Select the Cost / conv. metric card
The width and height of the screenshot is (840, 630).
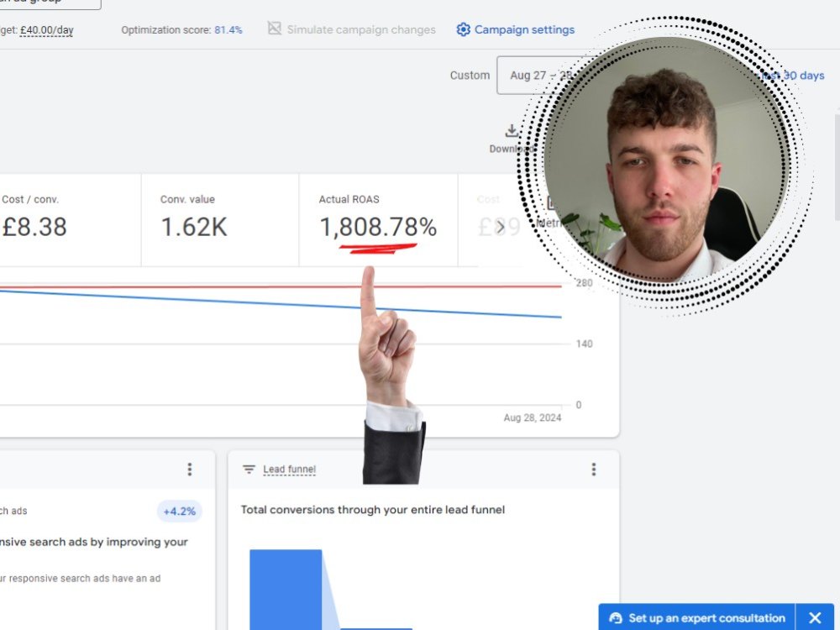click(70, 219)
